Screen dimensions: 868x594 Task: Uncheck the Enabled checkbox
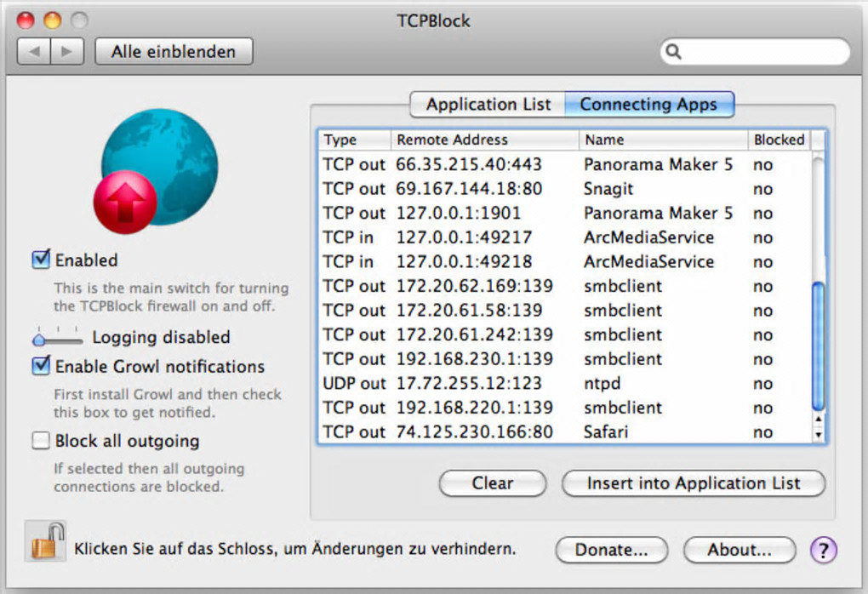point(40,259)
